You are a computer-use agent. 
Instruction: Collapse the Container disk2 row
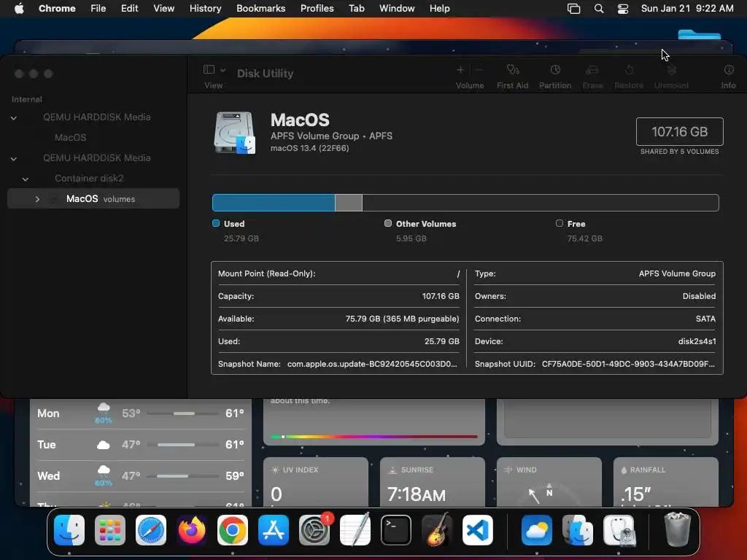26,179
